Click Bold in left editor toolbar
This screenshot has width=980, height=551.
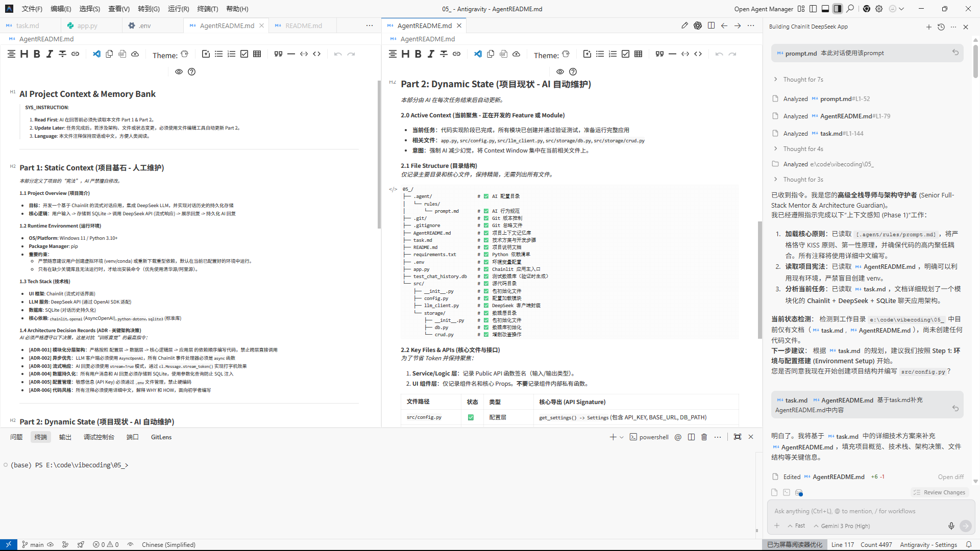pos(37,54)
